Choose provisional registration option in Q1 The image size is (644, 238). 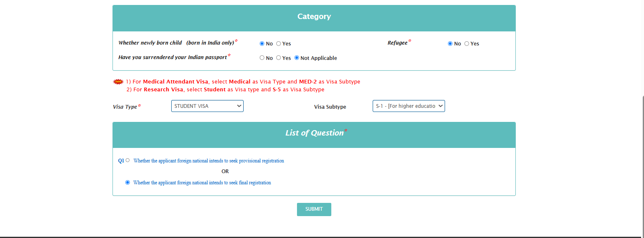pos(127,160)
